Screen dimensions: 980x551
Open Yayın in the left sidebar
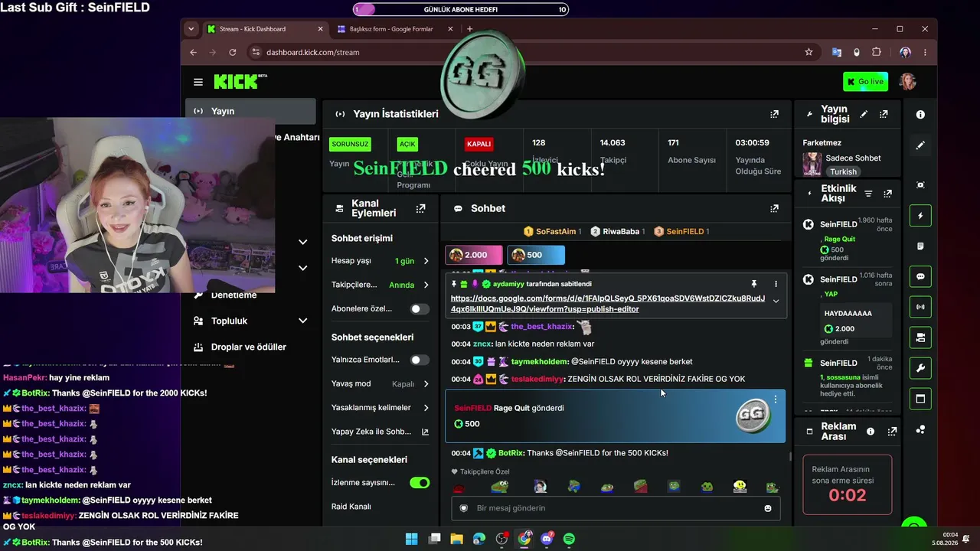pos(250,111)
